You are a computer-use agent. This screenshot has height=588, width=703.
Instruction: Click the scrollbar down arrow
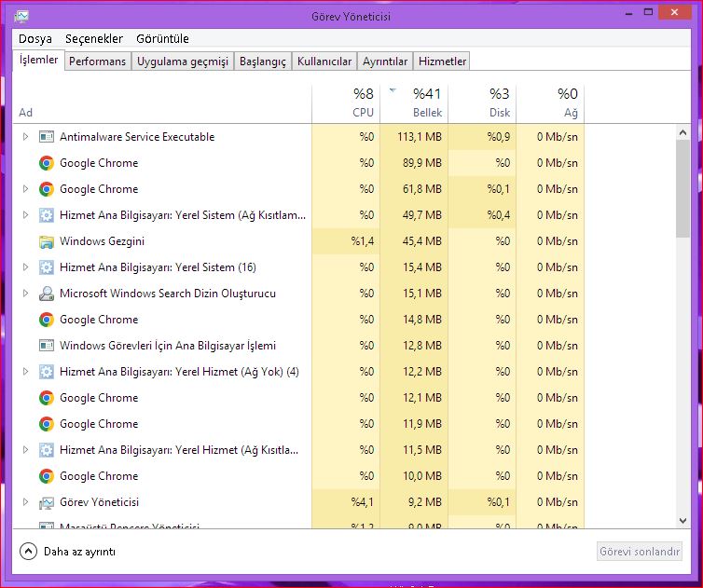click(x=682, y=521)
